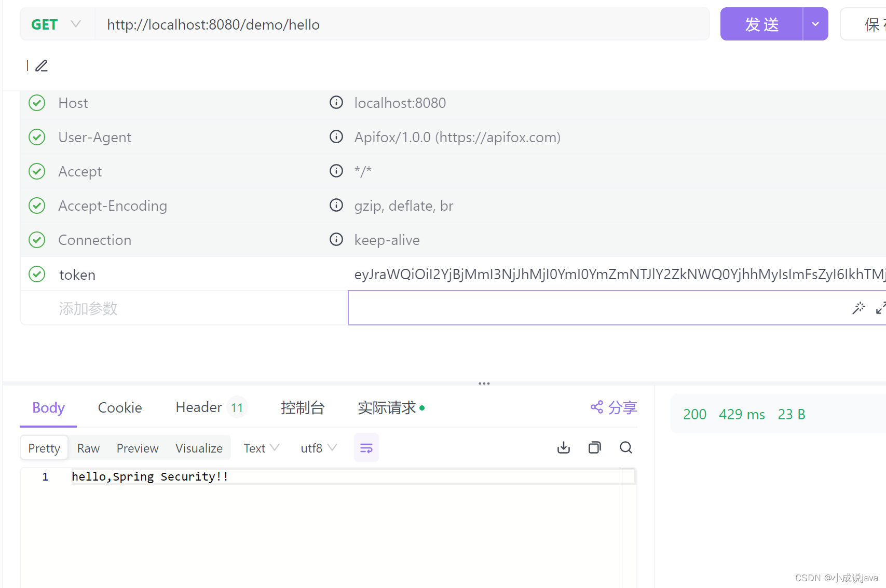Uncheck the Accept-Encoding header row
The height and width of the screenshot is (588, 886).
click(x=37, y=206)
